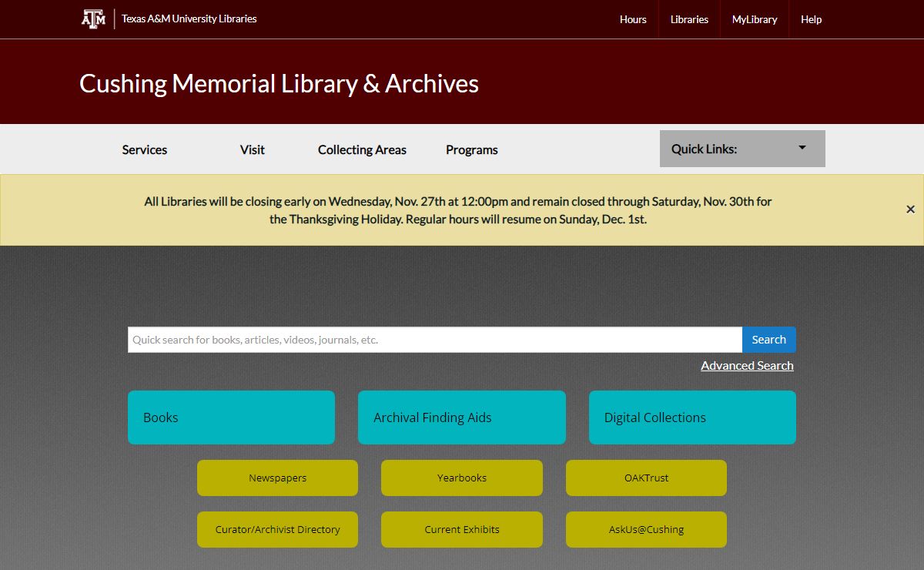
Task: Click the blue Search button
Action: (769, 340)
